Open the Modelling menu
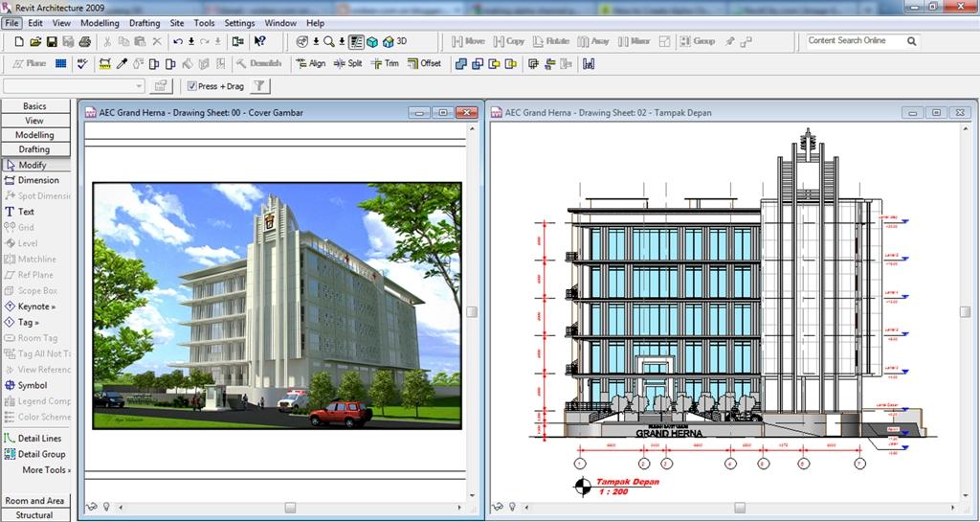Screen dimensions: 980x522 (100, 23)
